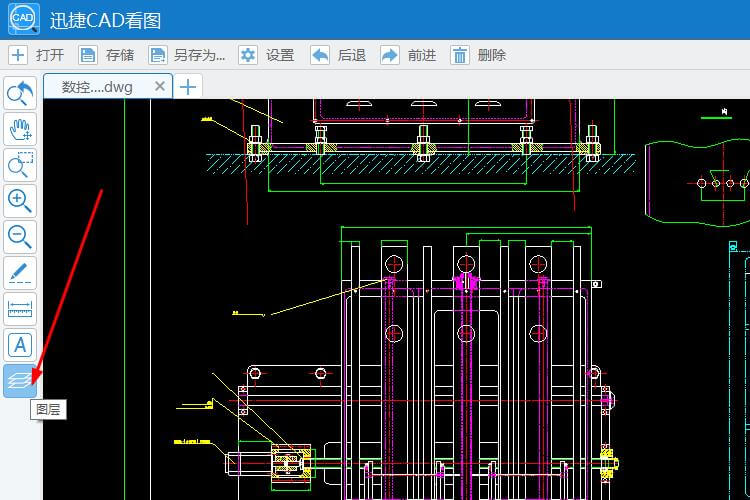This screenshot has height=500, width=750.
Task: Select the zoom window selection tool
Action: [x=20, y=165]
